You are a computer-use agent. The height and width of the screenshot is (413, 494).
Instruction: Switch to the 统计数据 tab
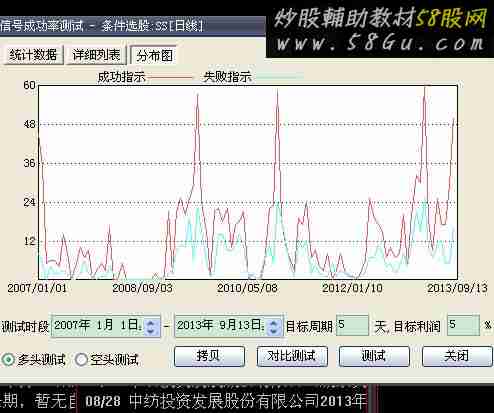click(33, 55)
